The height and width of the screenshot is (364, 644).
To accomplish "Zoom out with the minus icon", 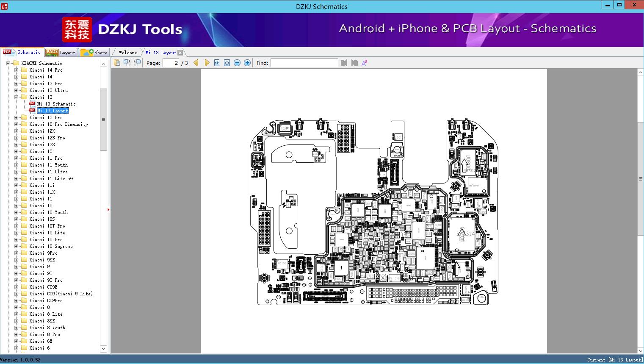I will [x=237, y=63].
